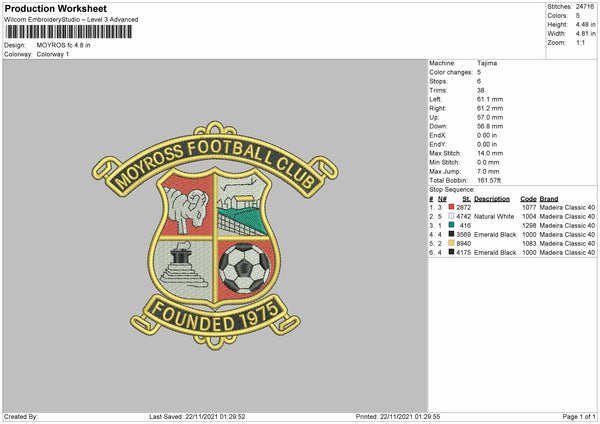Click the Left value '61.1 mm'
The height and width of the screenshot is (424, 600).
point(490,99)
